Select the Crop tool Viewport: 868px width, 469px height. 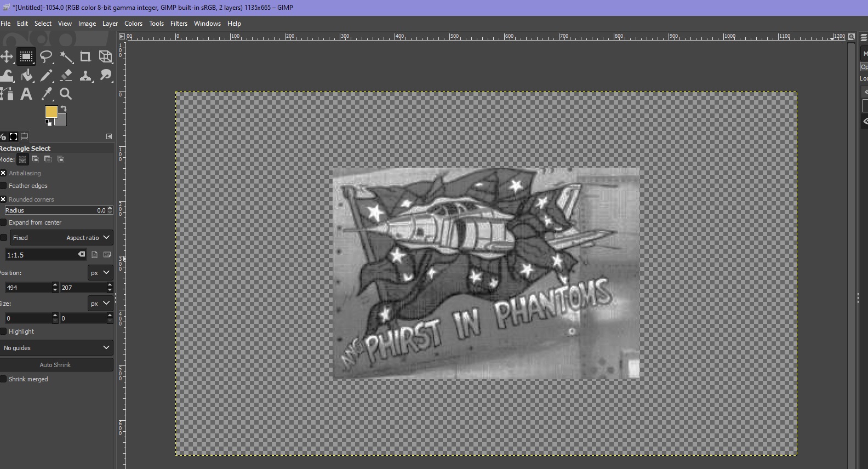[x=85, y=57]
